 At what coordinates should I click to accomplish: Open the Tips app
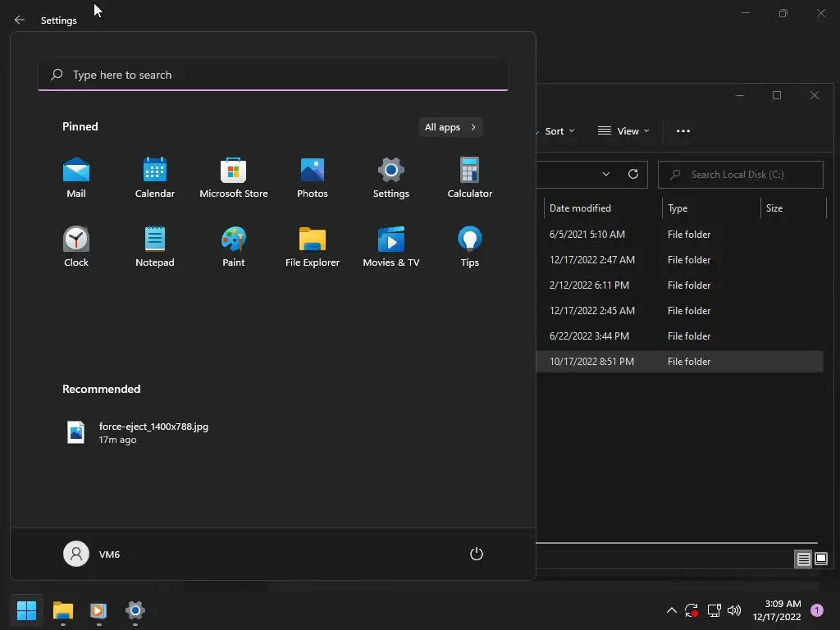(x=470, y=246)
